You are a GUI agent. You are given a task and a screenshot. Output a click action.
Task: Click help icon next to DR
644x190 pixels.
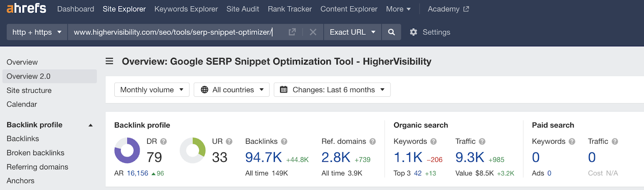(x=163, y=142)
